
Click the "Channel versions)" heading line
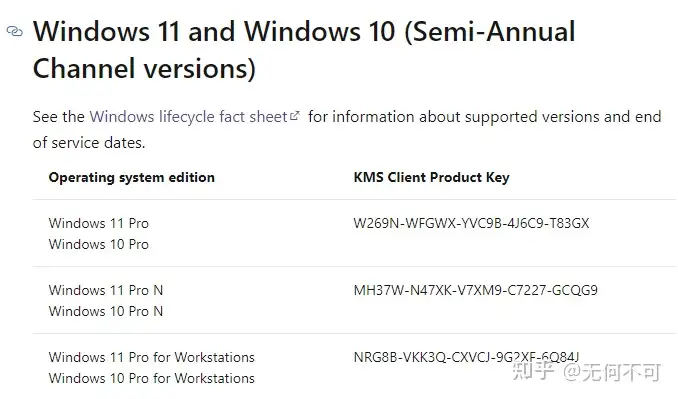(x=144, y=69)
